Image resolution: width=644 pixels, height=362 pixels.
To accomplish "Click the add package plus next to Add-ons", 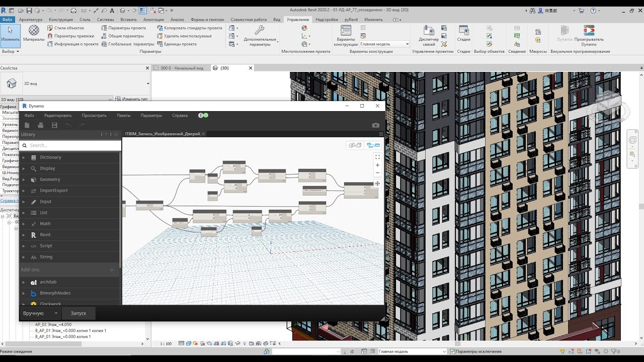I will pos(112,270).
